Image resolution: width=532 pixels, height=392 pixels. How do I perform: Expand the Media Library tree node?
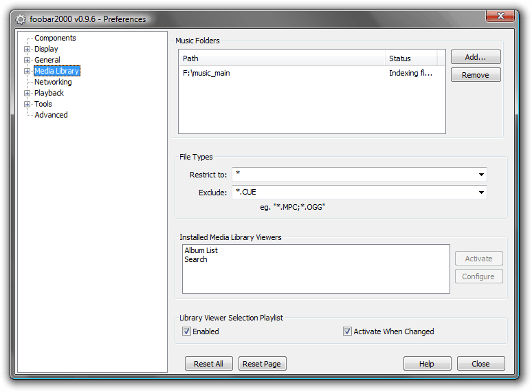(x=27, y=72)
